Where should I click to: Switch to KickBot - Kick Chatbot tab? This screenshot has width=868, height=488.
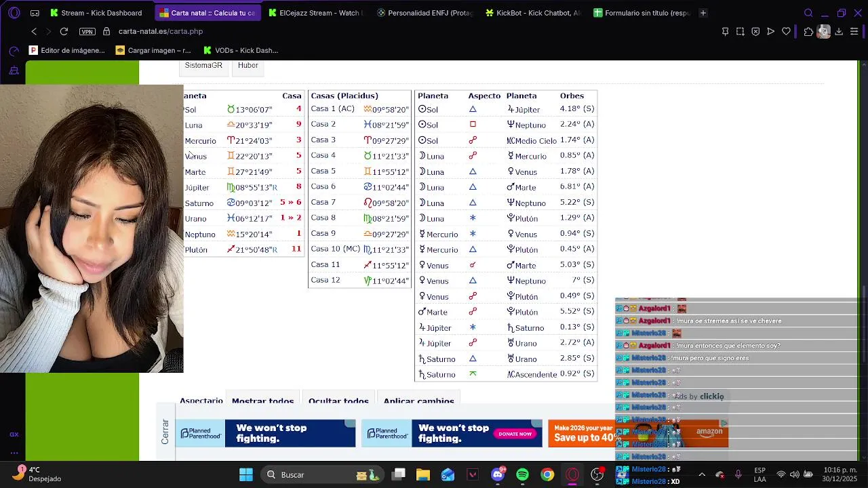click(533, 13)
